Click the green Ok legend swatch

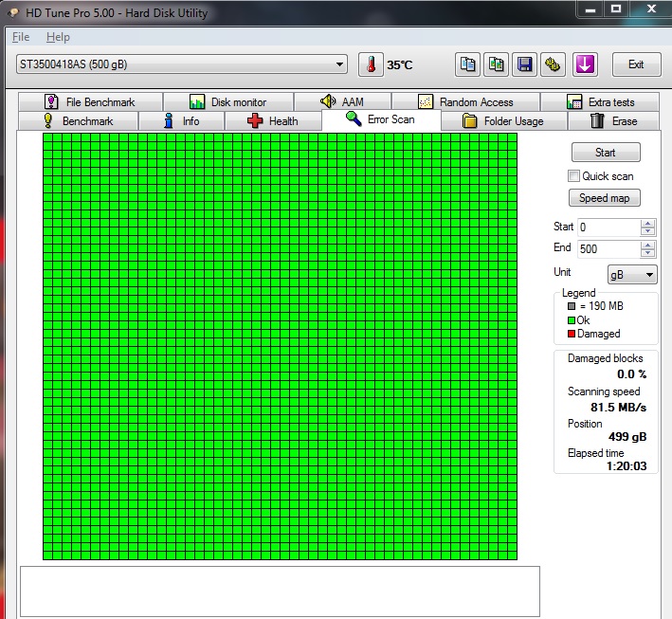click(x=572, y=320)
